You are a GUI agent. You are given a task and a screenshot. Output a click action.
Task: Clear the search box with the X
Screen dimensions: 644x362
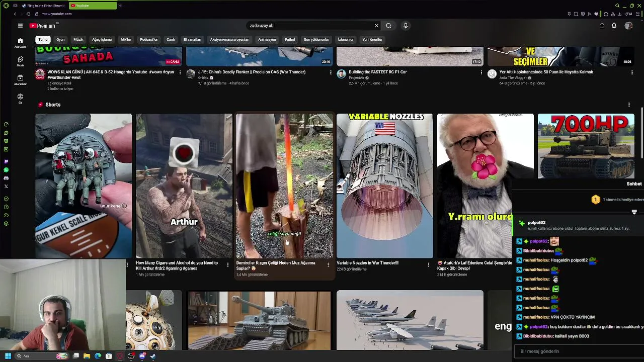pos(376,26)
